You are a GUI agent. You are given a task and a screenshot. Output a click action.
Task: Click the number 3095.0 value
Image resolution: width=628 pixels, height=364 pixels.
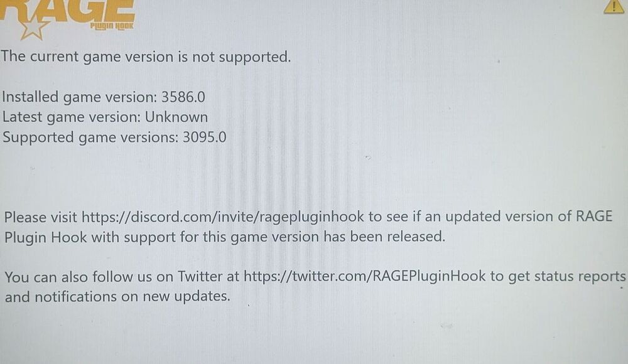click(205, 137)
